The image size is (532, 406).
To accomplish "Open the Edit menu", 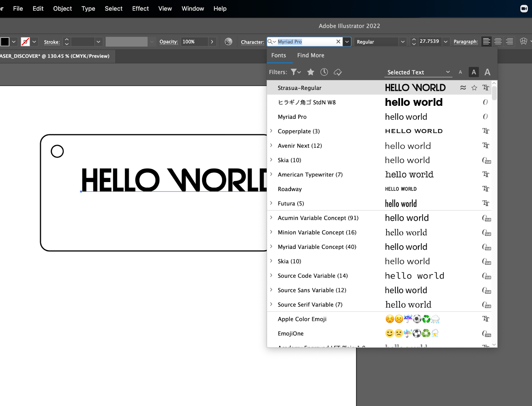I will click(38, 9).
